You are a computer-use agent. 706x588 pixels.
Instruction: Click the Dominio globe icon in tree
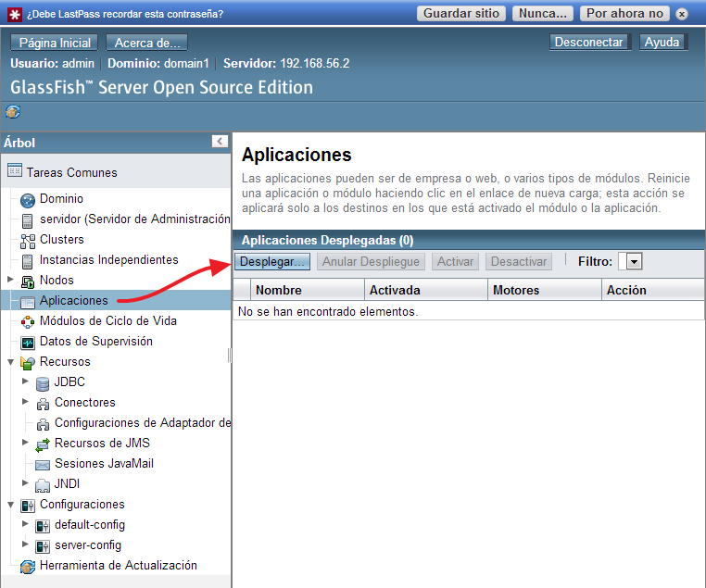coord(27,199)
